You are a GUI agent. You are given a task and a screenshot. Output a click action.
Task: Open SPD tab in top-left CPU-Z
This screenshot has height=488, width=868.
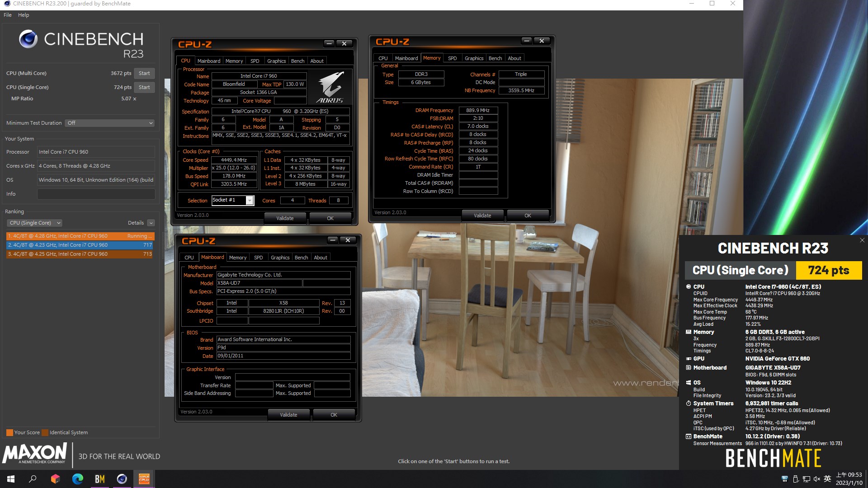pyautogui.click(x=255, y=61)
